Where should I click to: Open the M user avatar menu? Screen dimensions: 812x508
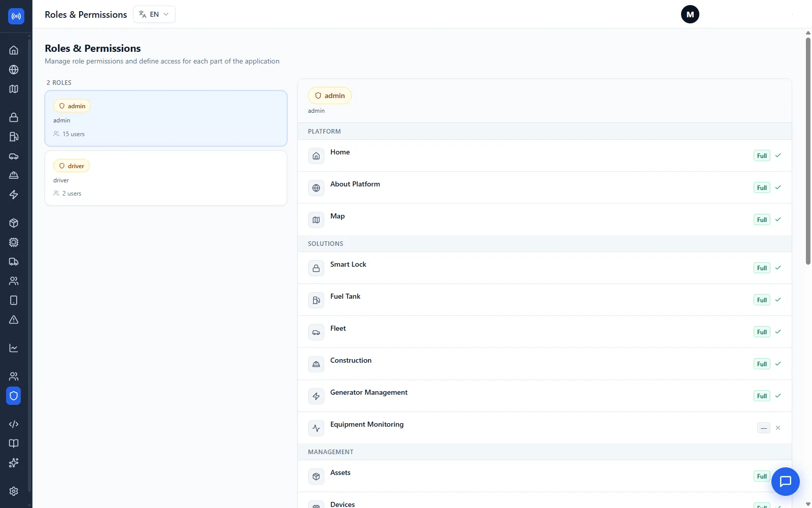(x=690, y=14)
